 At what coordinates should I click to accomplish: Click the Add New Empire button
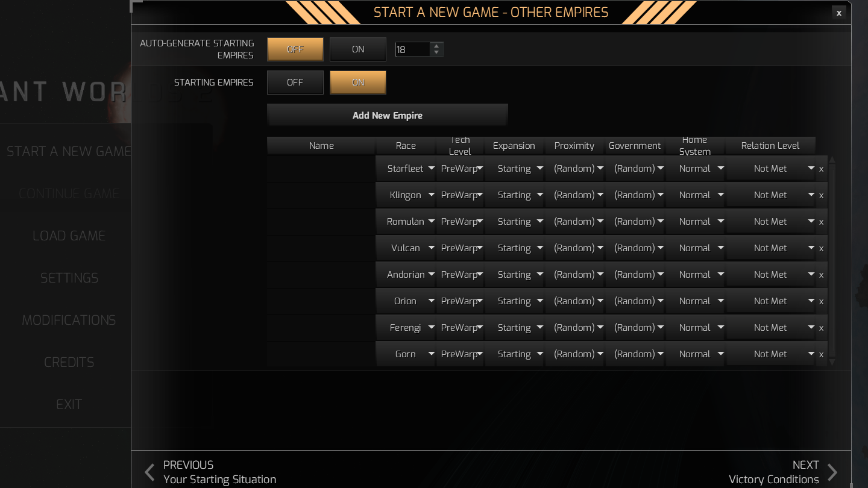point(388,115)
